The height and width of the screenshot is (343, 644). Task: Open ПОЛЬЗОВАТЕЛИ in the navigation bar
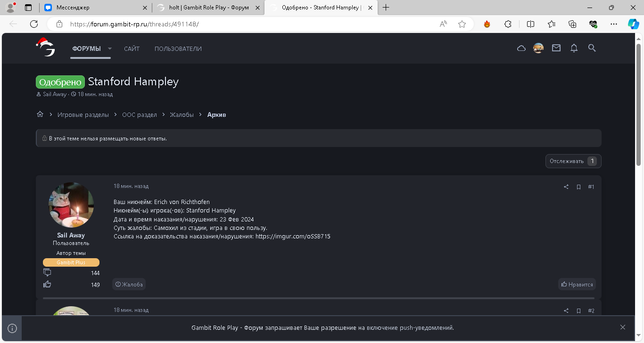pos(178,49)
